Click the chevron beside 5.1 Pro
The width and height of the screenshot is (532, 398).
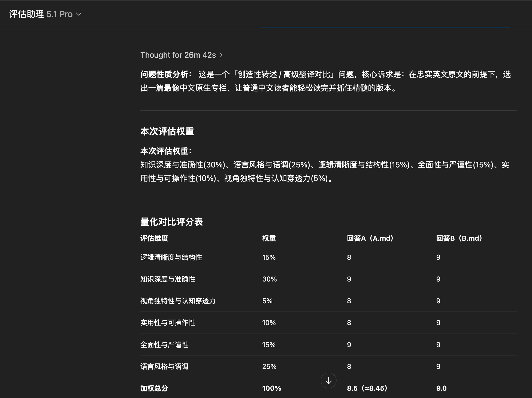[79, 14]
